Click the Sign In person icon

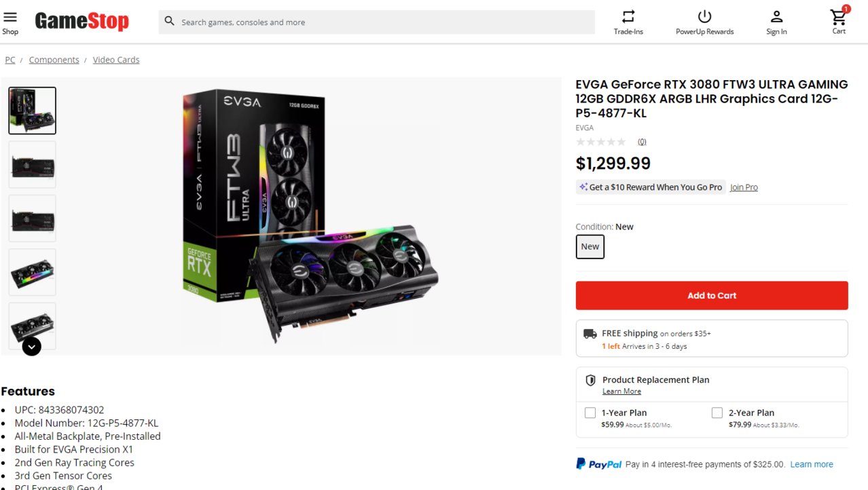pyautogui.click(x=776, y=16)
